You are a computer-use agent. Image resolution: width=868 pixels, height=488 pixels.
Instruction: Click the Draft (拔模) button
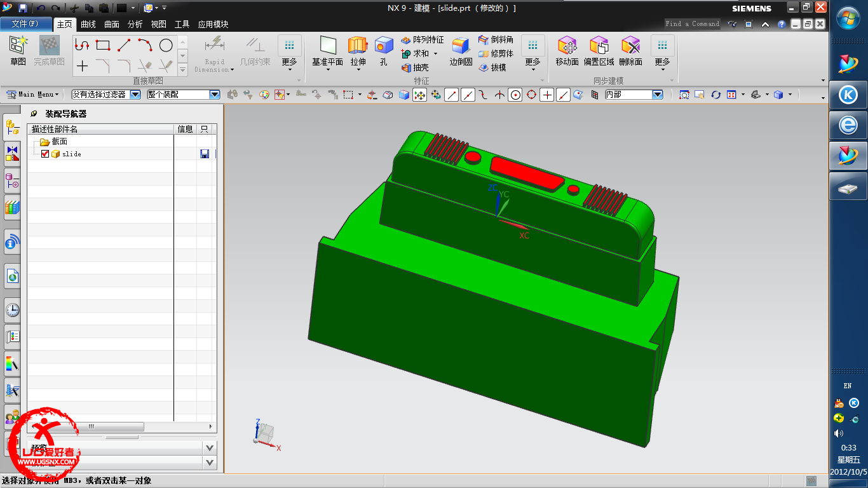(492, 67)
